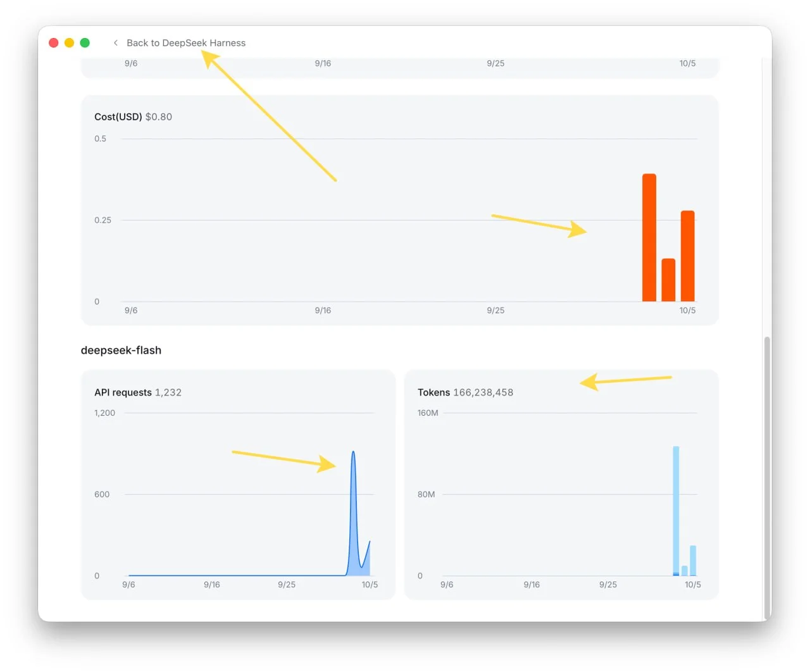Go back to DeepSeek Harness
810x672 pixels.
click(x=180, y=43)
